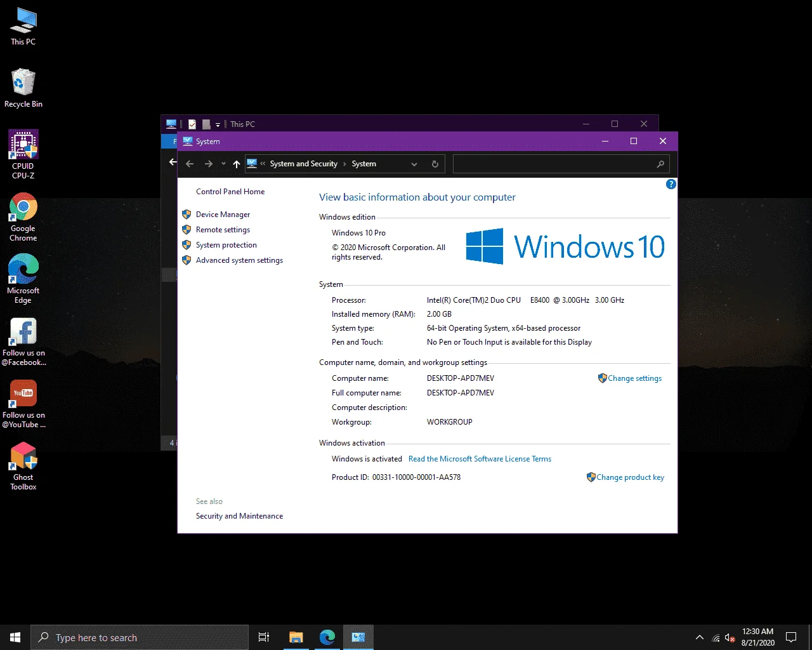Select System and Security breadcrumb
Viewport: 812px width, 650px height.
pos(304,164)
